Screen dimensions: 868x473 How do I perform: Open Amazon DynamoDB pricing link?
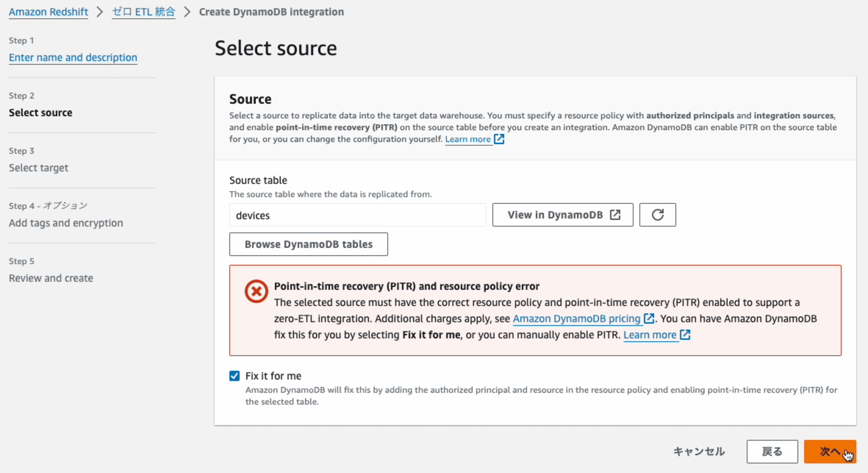[576, 318]
